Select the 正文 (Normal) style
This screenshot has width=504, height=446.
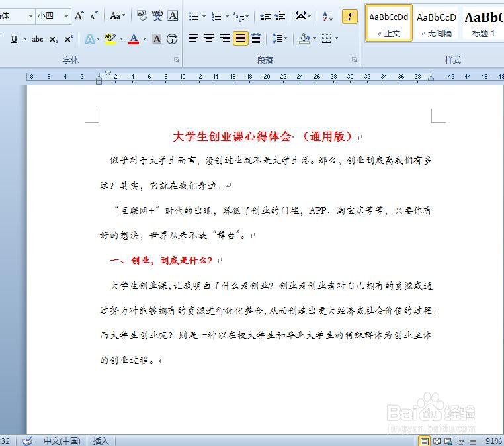click(x=389, y=23)
